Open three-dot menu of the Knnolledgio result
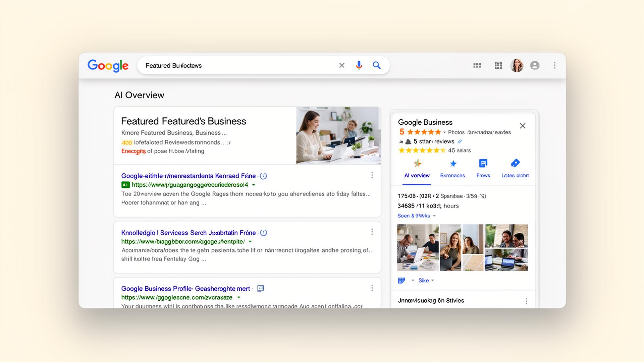This screenshot has height=362, width=644. click(372, 232)
